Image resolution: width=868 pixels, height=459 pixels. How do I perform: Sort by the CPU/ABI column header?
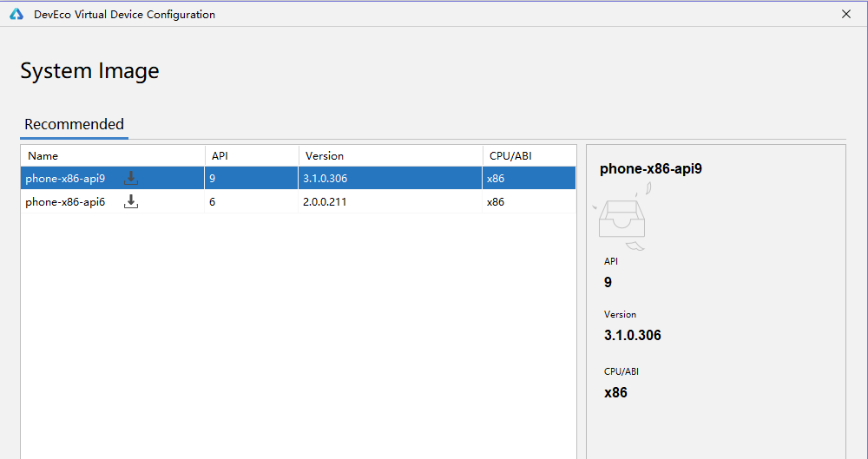pos(529,156)
